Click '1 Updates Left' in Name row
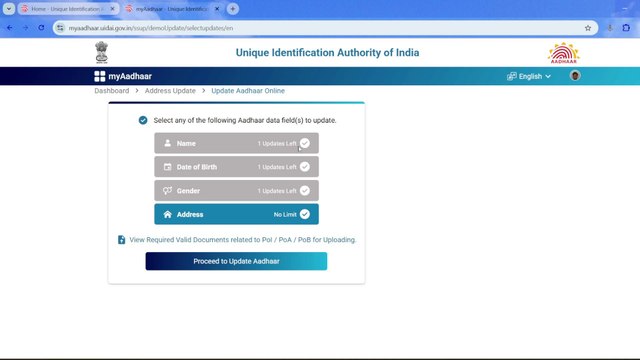The height and width of the screenshot is (360, 640). pyautogui.click(x=277, y=144)
